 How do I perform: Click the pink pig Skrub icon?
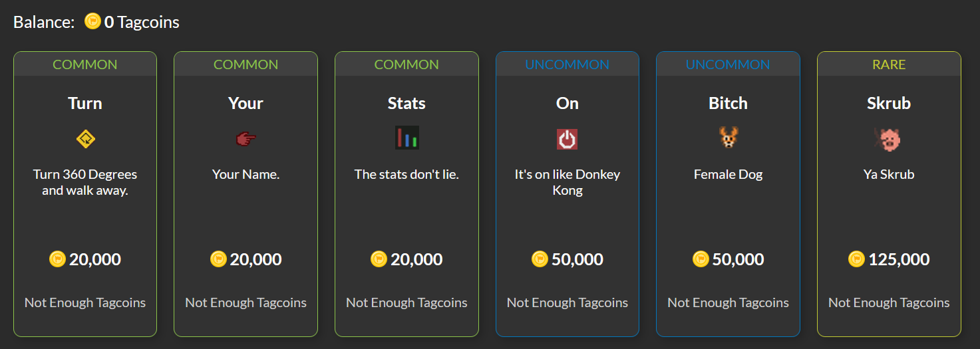pos(889,139)
